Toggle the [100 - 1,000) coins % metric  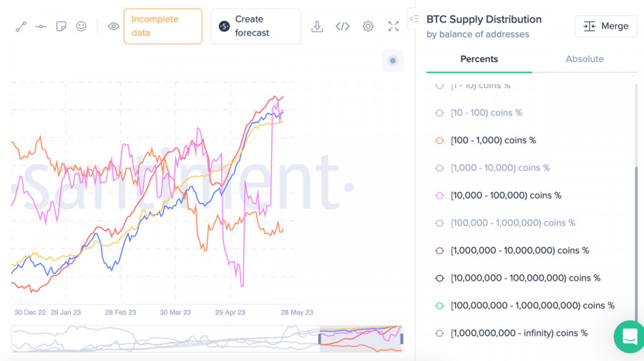coord(493,140)
